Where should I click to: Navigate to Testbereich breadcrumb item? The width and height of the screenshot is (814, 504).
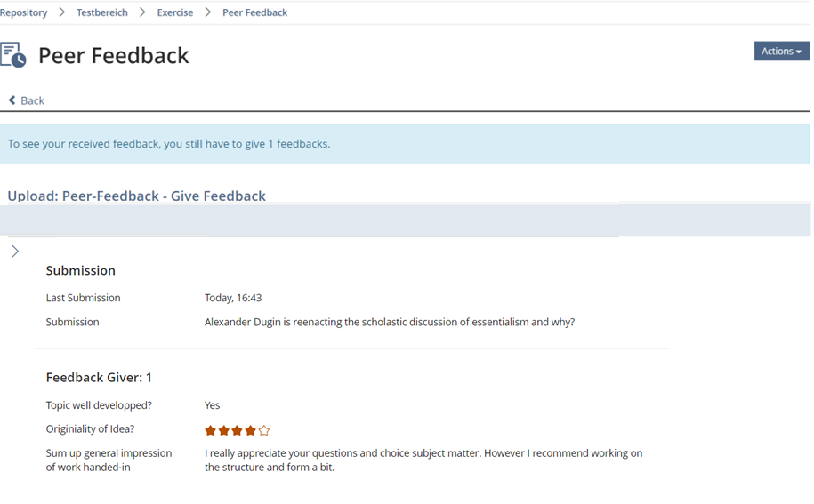102,12
